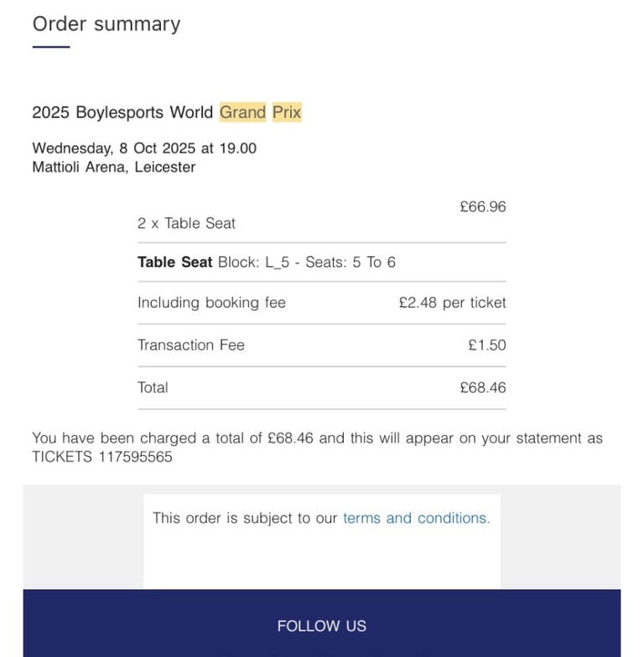Select the £66.96 ticket price

tap(483, 206)
